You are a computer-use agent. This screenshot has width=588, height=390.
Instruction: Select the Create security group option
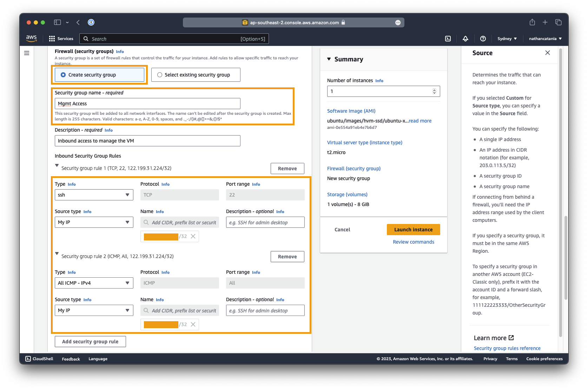point(64,75)
